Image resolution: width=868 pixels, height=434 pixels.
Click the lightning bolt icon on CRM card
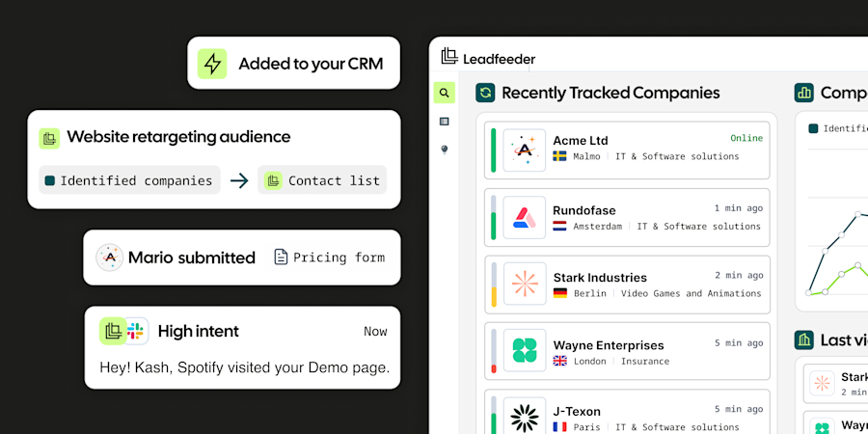point(212,64)
